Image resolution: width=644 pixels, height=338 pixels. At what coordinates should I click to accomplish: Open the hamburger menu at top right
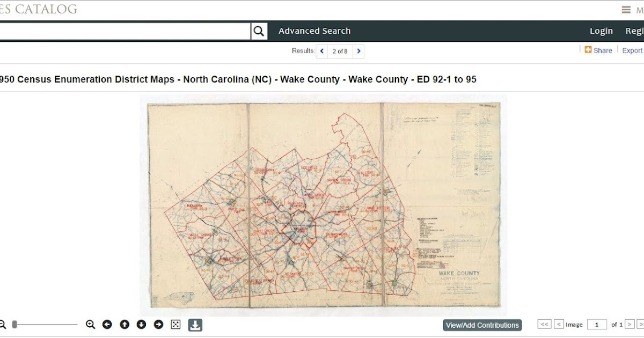click(x=626, y=9)
